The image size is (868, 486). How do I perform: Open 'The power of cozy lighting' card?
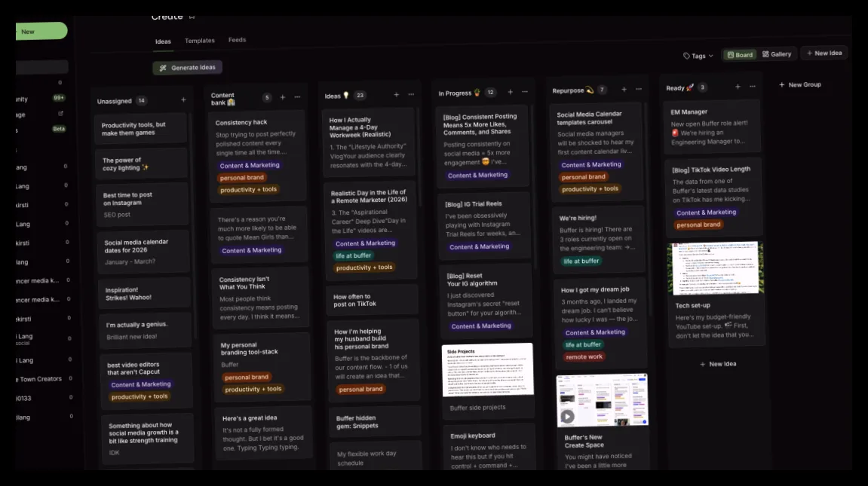pyautogui.click(x=142, y=164)
